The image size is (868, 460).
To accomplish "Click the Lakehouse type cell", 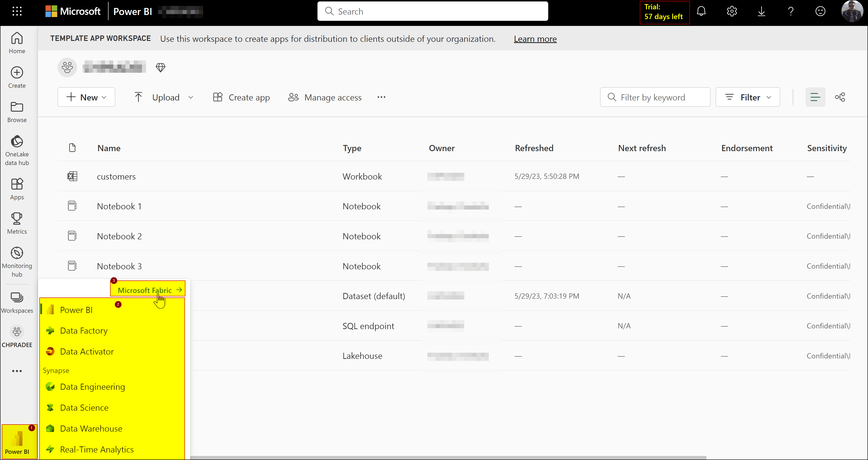I will (362, 356).
